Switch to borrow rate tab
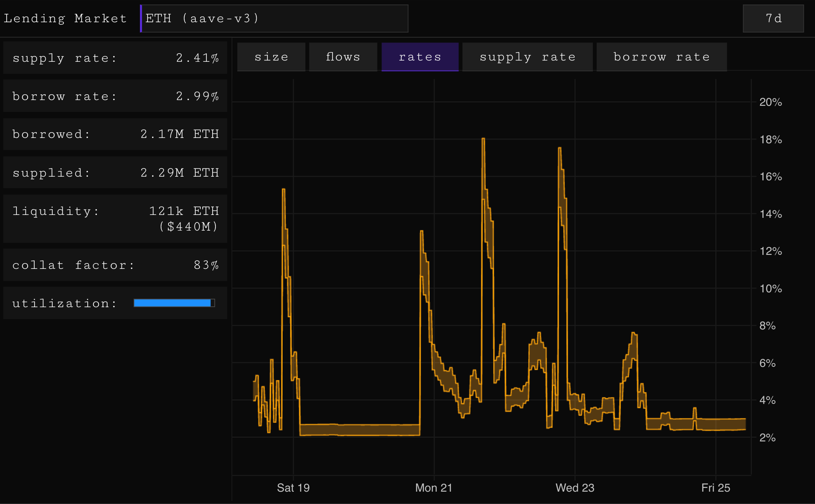Screen dimensions: 815x504 click(661, 57)
